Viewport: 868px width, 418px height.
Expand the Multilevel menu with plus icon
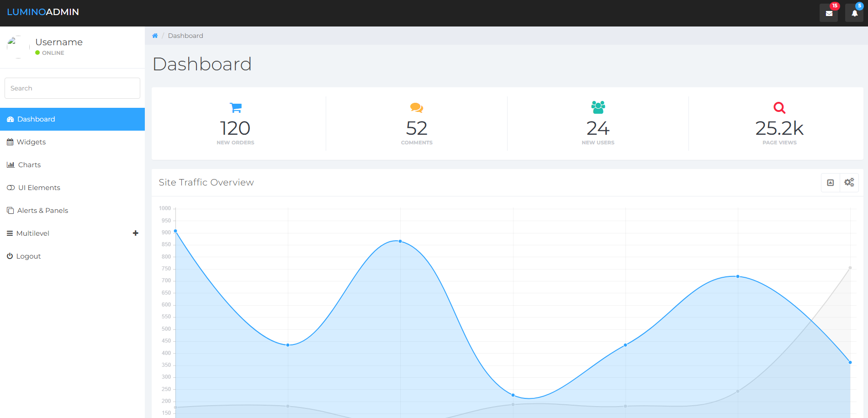(x=136, y=233)
